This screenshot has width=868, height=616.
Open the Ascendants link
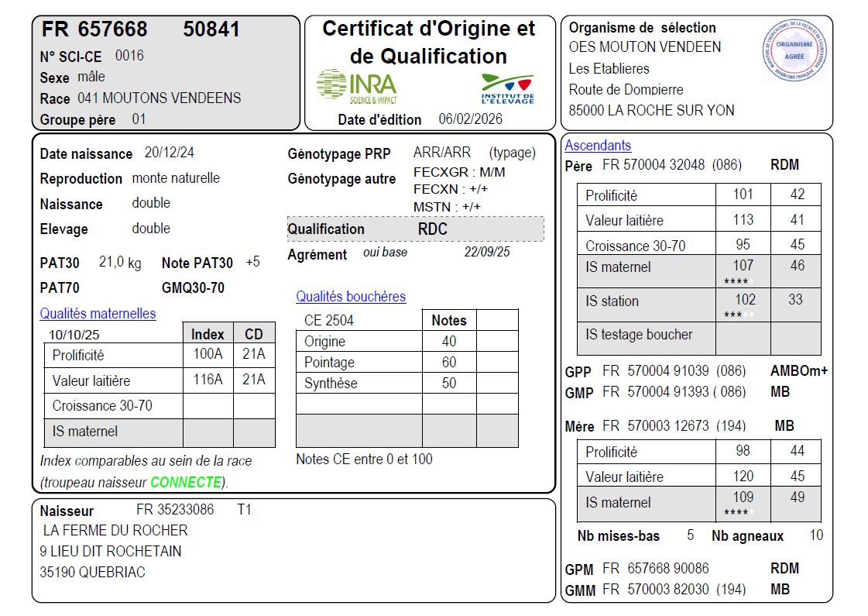click(598, 146)
